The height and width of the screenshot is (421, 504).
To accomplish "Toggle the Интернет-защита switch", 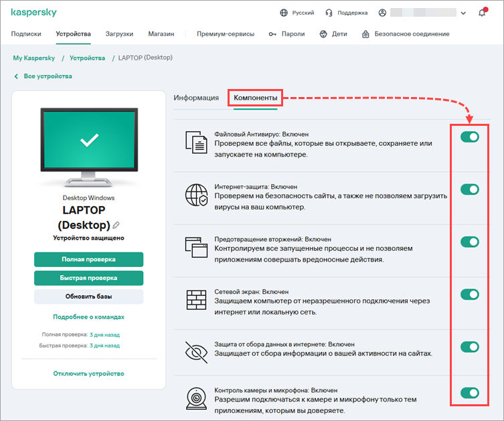I will click(470, 189).
